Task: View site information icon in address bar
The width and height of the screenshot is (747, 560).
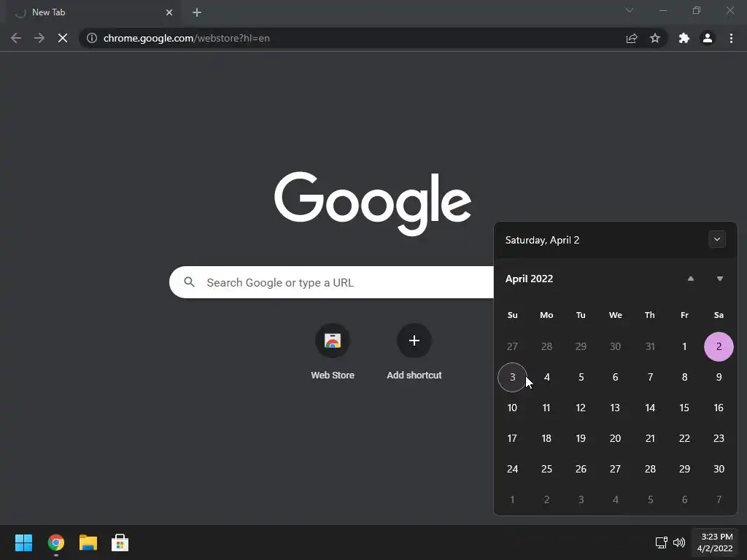Action: (92, 38)
